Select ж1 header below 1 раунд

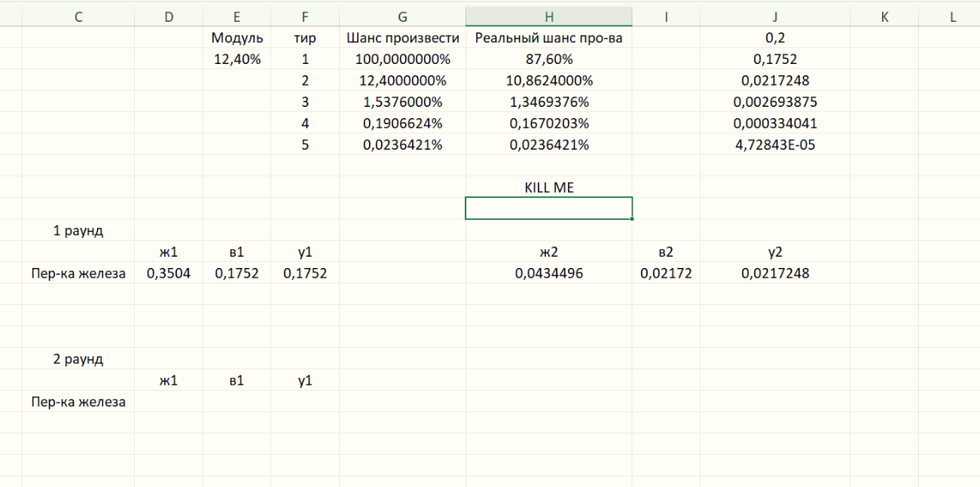(x=169, y=252)
